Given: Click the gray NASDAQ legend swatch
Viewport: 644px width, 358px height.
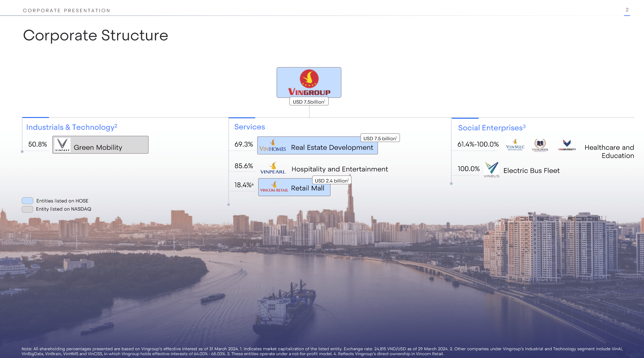Looking at the screenshot, I should point(28,209).
